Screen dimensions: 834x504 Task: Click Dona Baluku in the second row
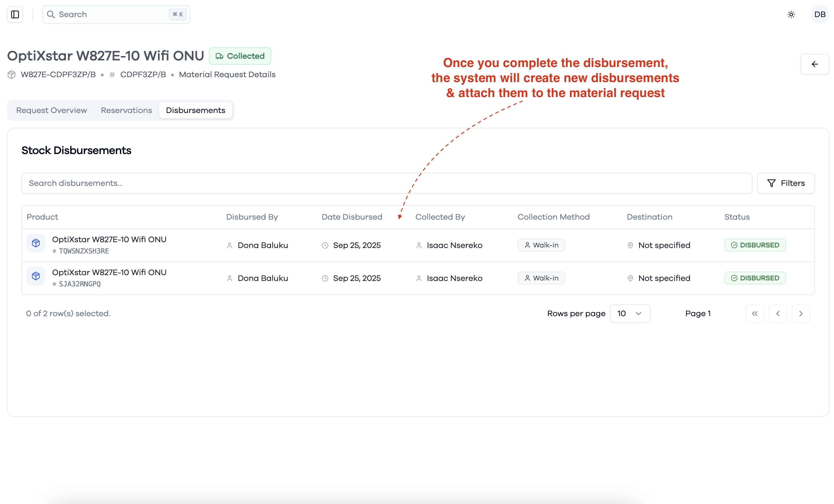263,278
